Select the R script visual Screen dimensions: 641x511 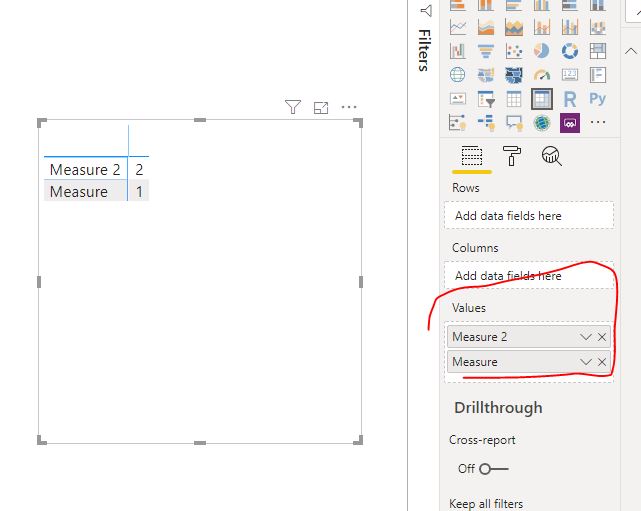[570, 99]
